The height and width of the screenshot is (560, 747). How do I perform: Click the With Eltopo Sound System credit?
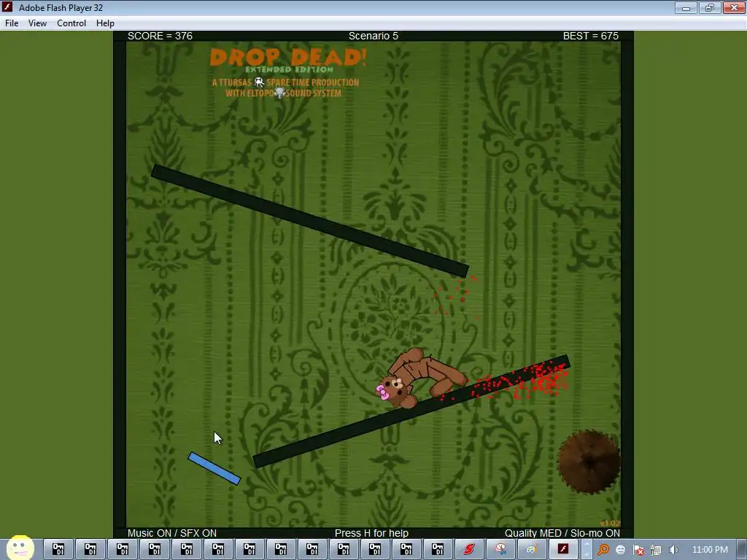pos(284,93)
